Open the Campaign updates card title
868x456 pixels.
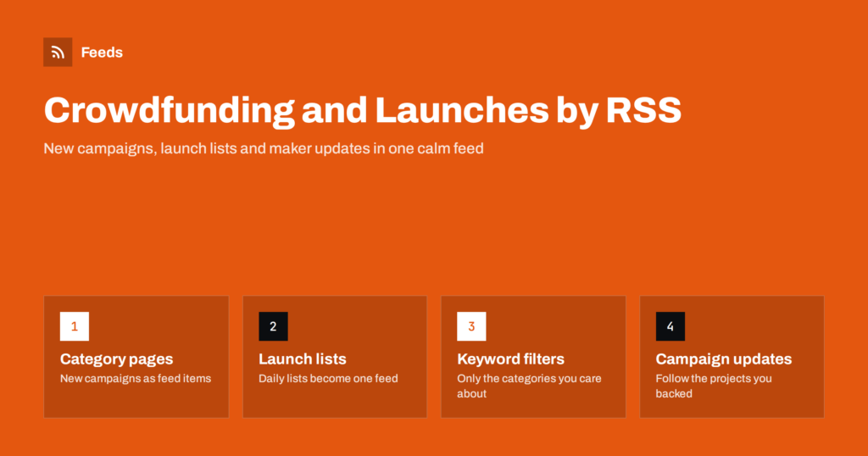click(724, 359)
